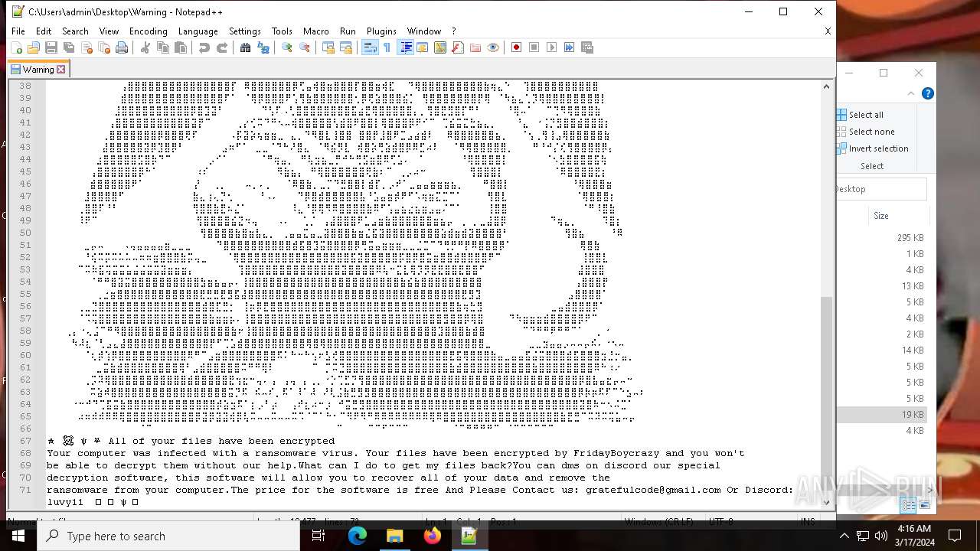Toggle show all characters (pilcrow)
The height and width of the screenshot is (551, 980).
(x=387, y=47)
